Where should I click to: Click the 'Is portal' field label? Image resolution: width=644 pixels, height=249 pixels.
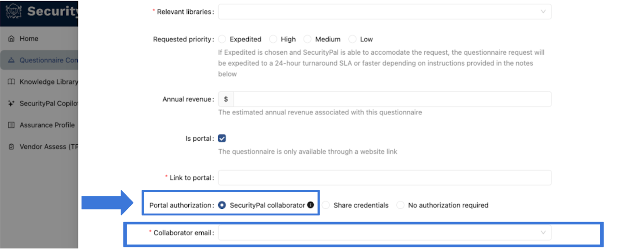click(x=199, y=138)
